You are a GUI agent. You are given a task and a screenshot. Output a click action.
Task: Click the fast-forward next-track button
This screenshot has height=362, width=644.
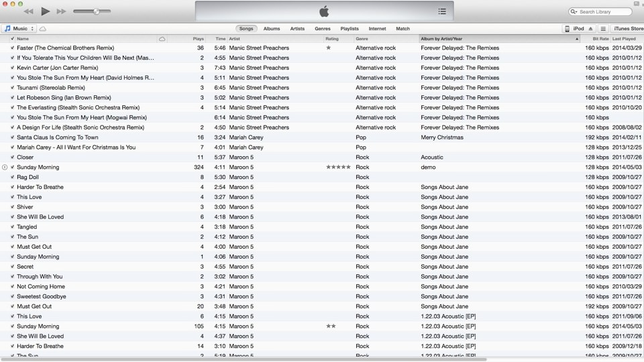tap(61, 11)
